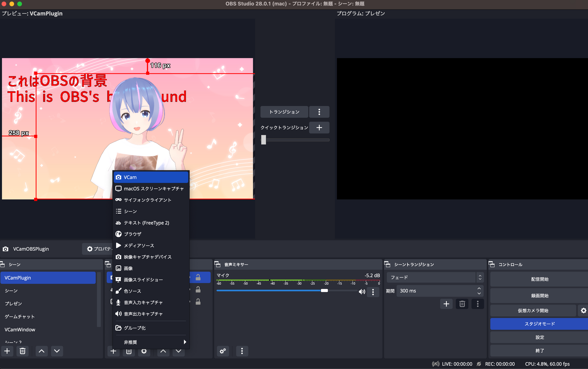Mute the マイク speaker icon
The height and width of the screenshot is (369, 588).
tap(362, 292)
